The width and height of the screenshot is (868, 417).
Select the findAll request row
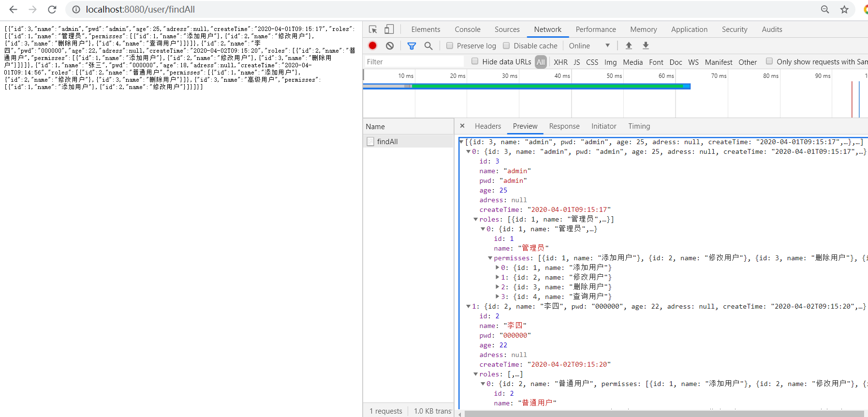tap(409, 141)
